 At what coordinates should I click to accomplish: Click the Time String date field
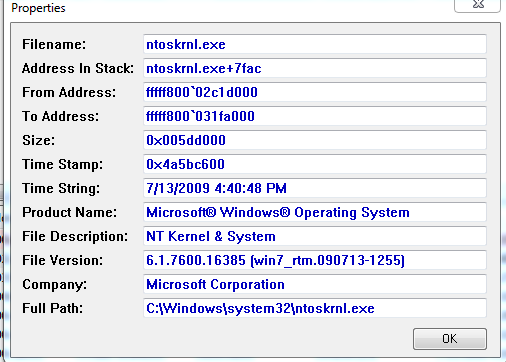point(315,188)
